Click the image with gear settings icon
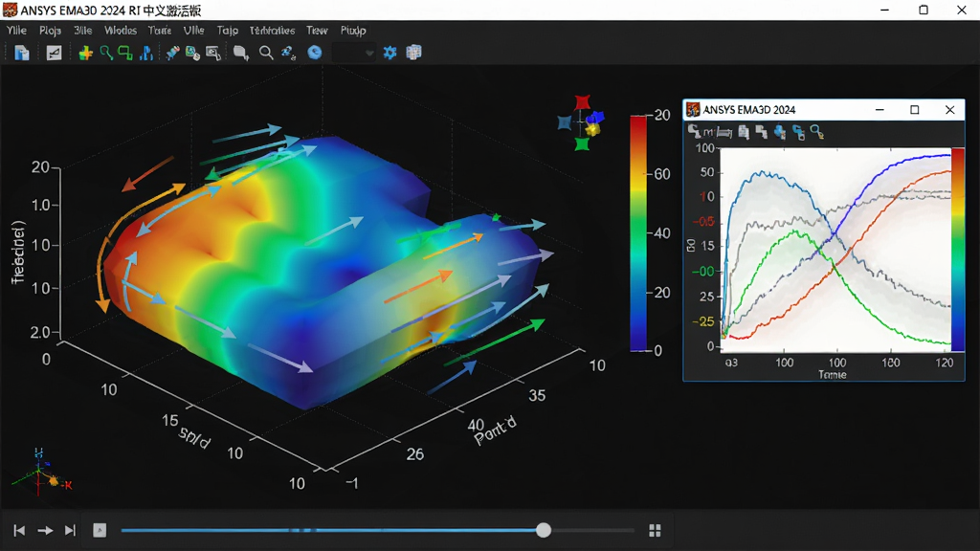The height and width of the screenshot is (551, 980). [192, 54]
